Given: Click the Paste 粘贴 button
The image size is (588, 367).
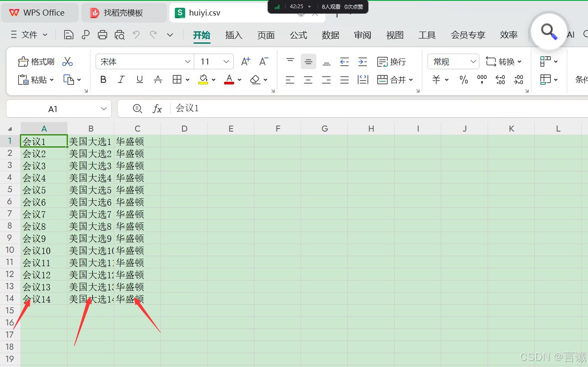Looking at the screenshot, I should pyautogui.click(x=36, y=80).
